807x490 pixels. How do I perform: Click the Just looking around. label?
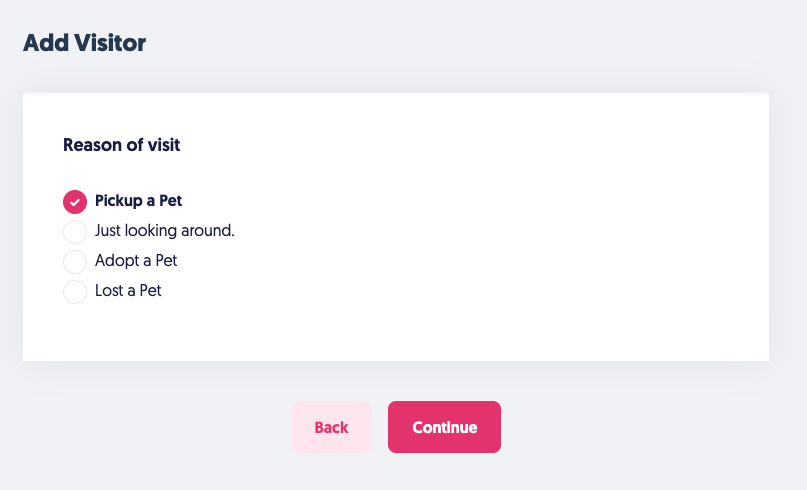(164, 231)
